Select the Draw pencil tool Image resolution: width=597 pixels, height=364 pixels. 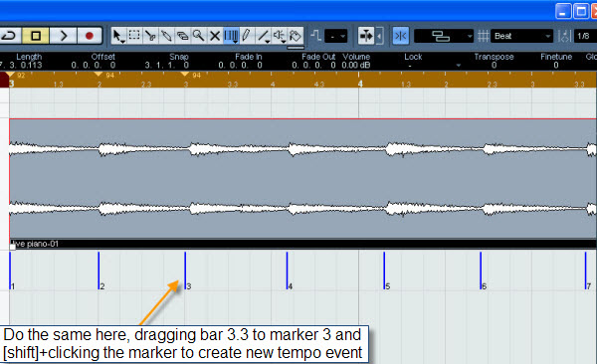[247, 36]
